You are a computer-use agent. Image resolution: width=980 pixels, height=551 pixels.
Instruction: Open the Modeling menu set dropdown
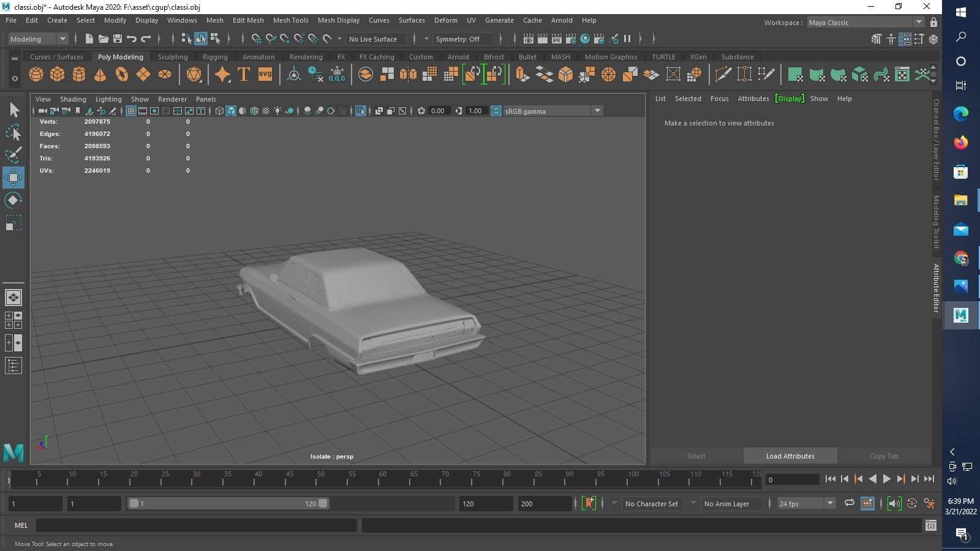click(38, 39)
